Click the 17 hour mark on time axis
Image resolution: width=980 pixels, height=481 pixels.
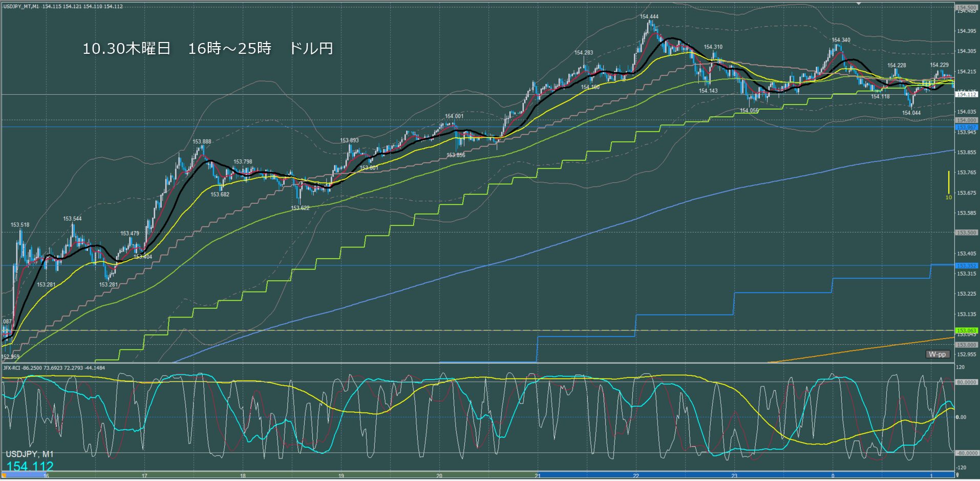pyautogui.click(x=144, y=476)
